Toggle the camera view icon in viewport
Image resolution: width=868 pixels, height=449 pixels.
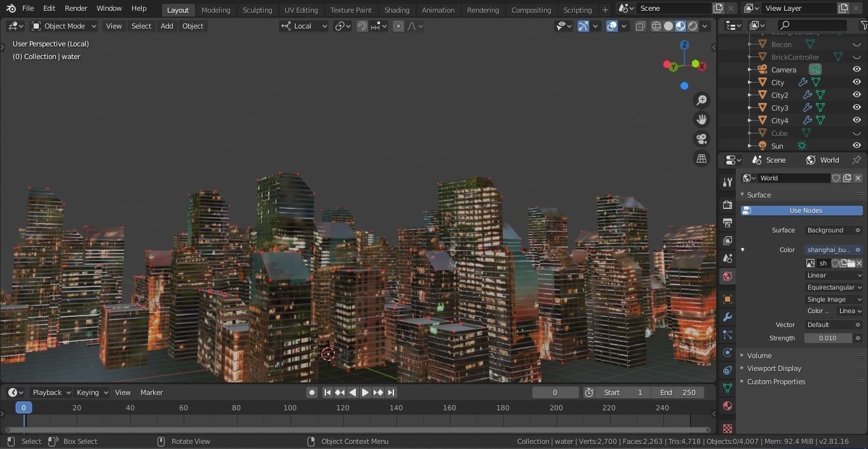point(702,139)
